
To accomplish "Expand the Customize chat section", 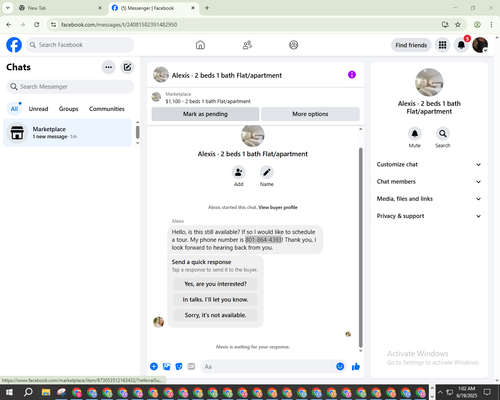I will pos(429,164).
